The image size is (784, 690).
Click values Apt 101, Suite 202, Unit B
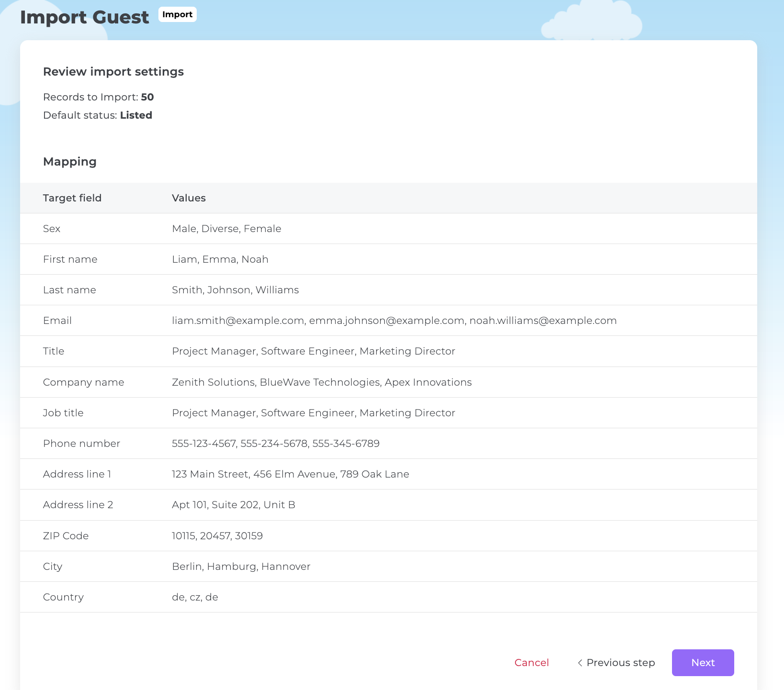pos(234,505)
